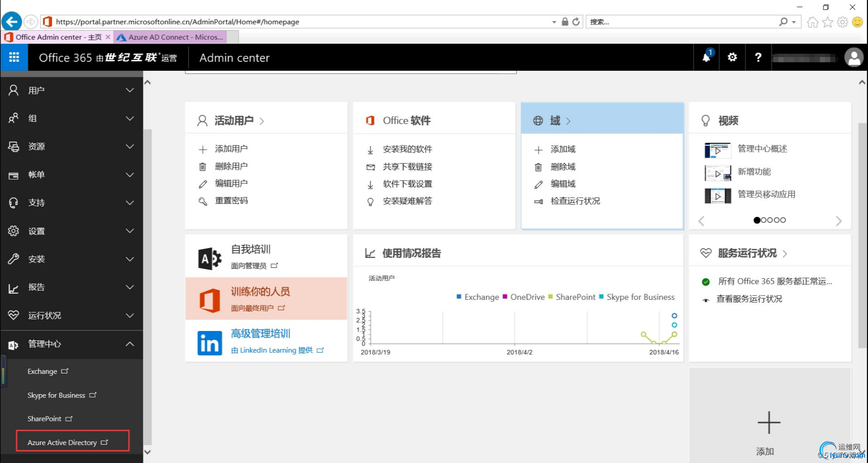Collapse the 管理中心 section chevron

(x=130, y=344)
